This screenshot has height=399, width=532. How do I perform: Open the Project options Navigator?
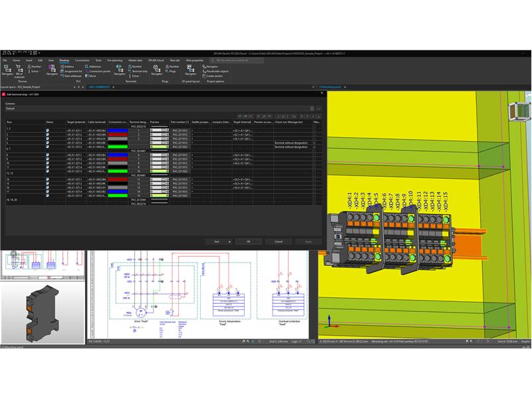pos(210,66)
